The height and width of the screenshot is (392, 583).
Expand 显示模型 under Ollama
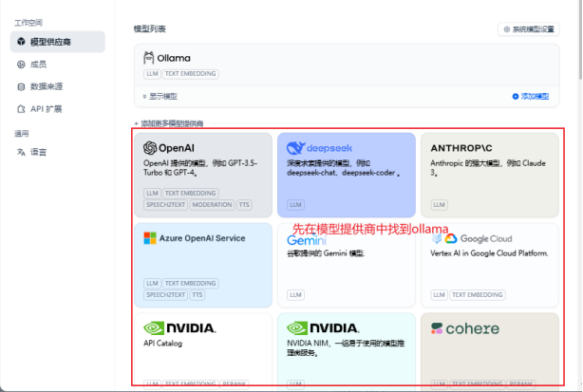coord(160,97)
